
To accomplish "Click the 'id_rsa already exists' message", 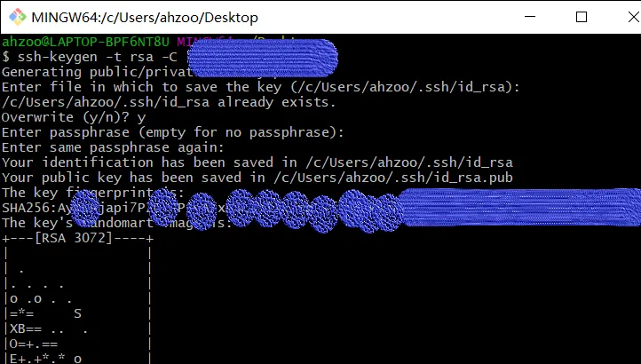I will 169,102.
